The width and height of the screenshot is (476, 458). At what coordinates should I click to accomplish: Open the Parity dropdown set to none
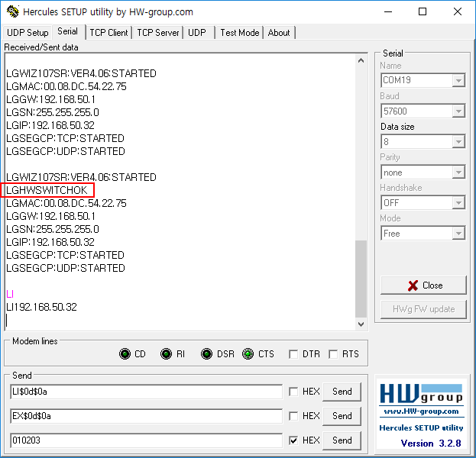(x=458, y=173)
